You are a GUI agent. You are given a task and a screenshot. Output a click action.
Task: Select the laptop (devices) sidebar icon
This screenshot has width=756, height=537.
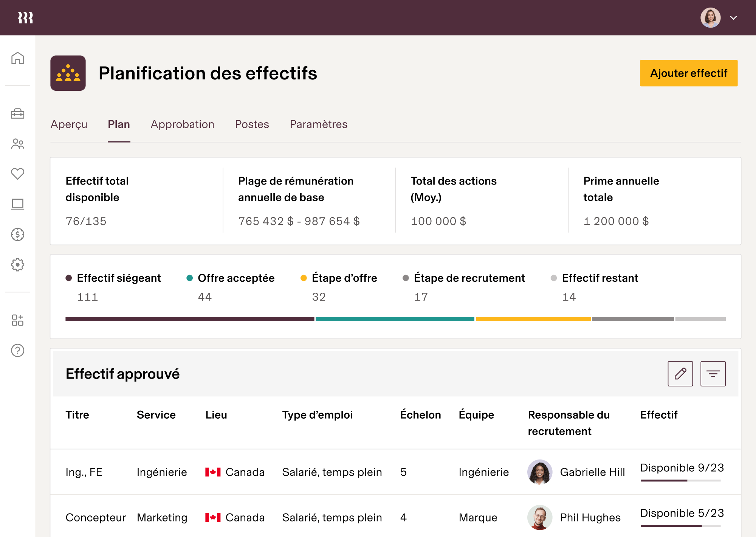(17, 204)
